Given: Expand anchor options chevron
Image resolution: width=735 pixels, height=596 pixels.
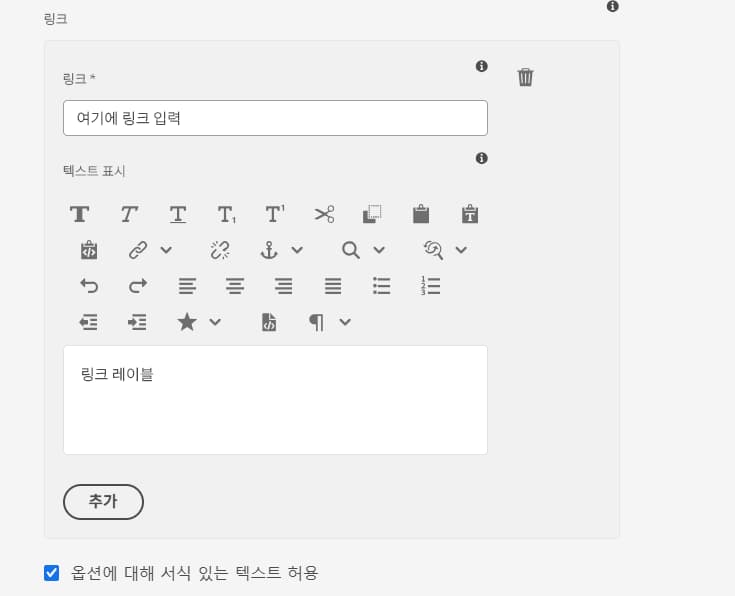Looking at the screenshot, I should [297, 250].
